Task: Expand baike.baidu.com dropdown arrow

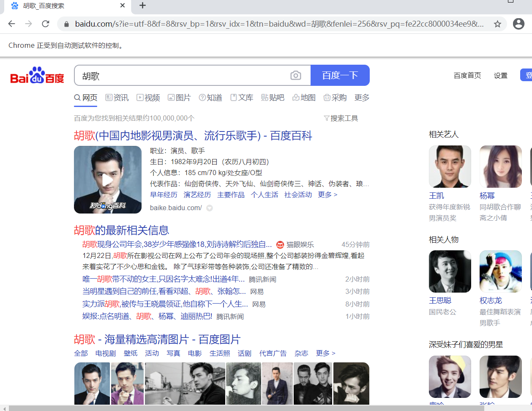Action: (x=210, y=208)
